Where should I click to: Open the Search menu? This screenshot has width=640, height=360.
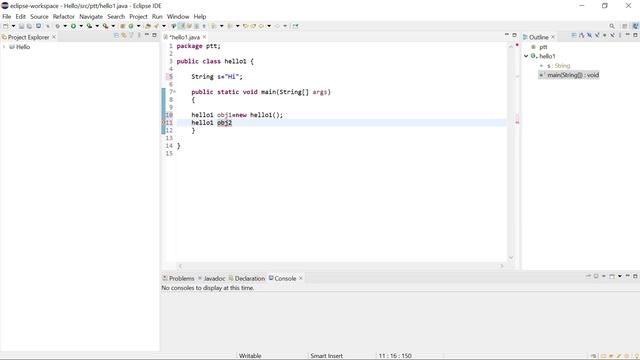[x=116, y=17]
